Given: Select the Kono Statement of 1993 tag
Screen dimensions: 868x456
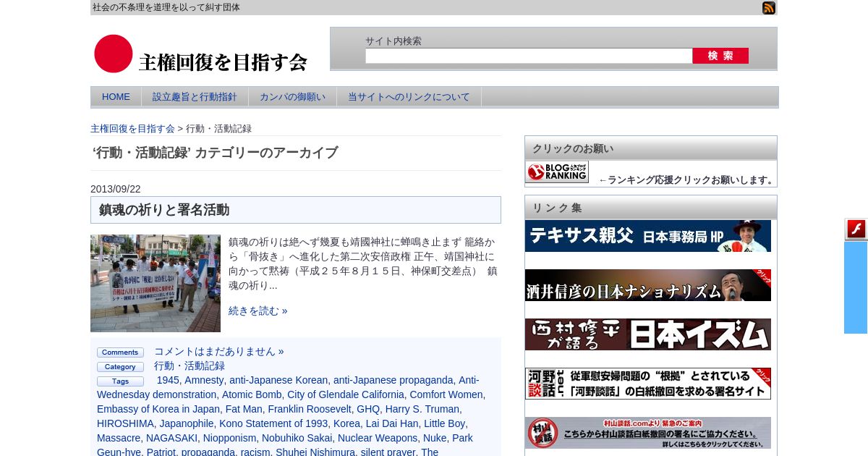Looking at the screenshot, I should tap(273, 423).
